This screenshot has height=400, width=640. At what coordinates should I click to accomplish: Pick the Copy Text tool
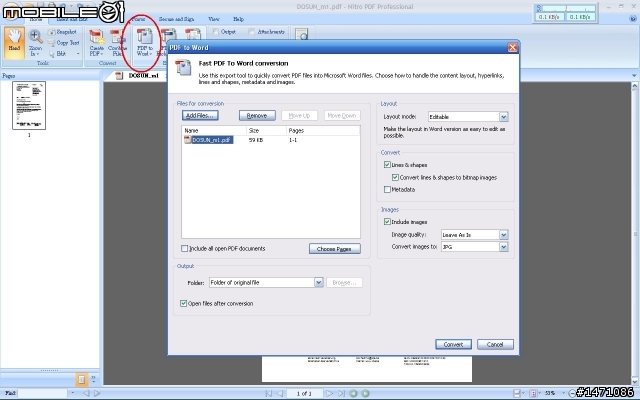[x=64, y=42]
